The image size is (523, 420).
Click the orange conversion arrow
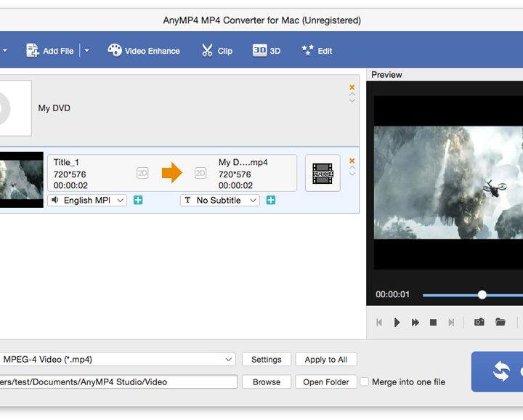171,172
